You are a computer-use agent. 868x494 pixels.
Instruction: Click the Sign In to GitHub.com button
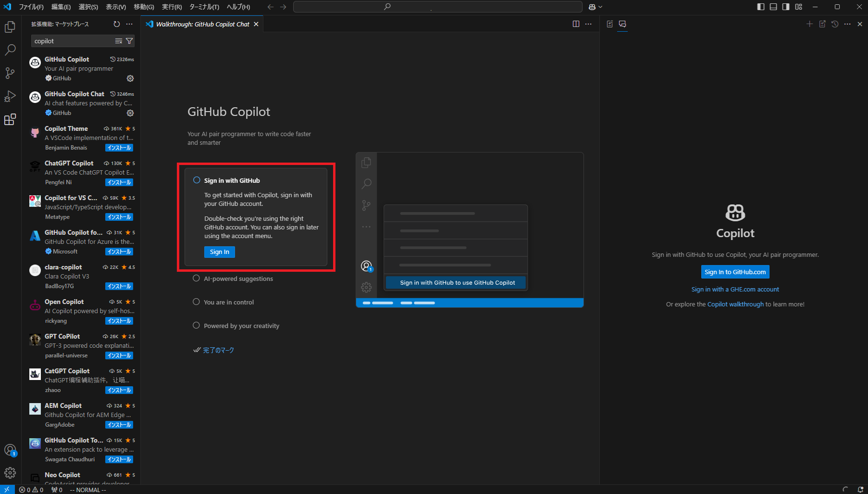click(734, 272)
